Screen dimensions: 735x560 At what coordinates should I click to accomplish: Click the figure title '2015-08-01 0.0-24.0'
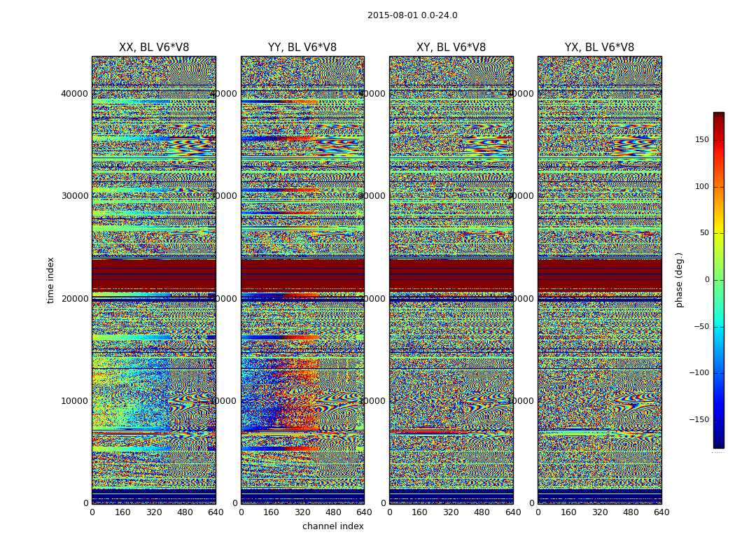point(412,15)
